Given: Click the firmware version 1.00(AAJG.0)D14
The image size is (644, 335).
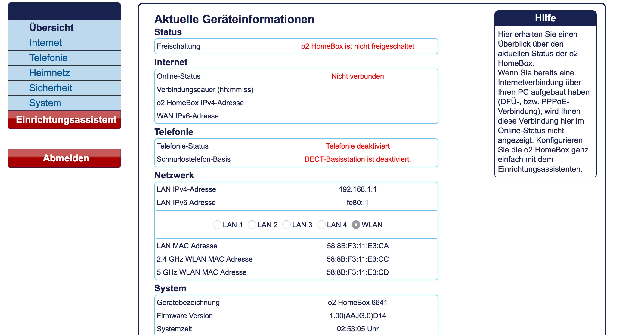Looking at the screenshot, I should (358, 316).
